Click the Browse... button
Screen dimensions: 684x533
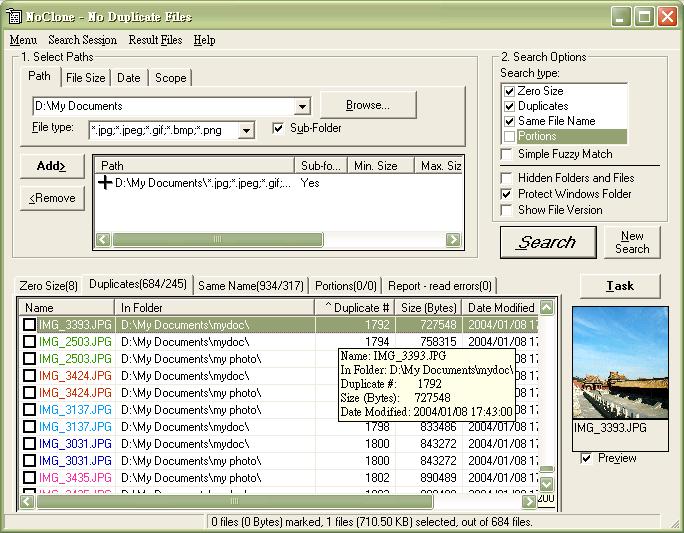tap(367, 105)
